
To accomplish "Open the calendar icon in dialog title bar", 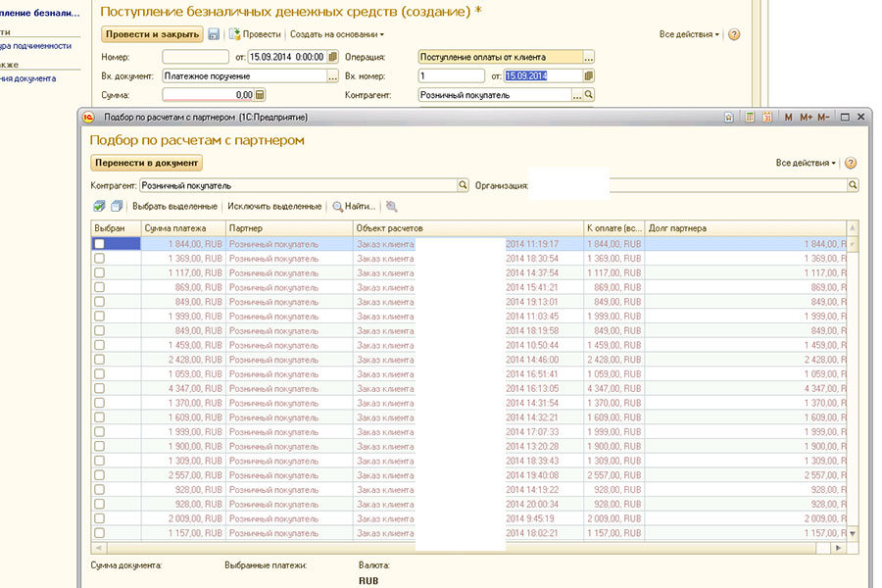I will click(x=767, y=118).
